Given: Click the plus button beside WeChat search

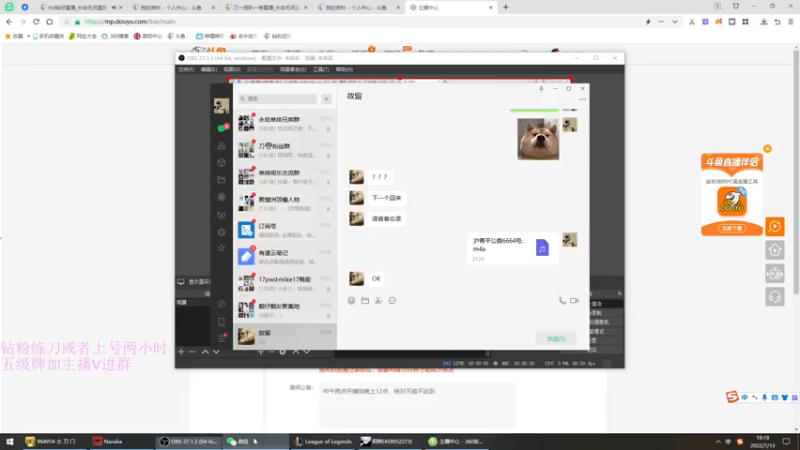Looking at the screenshot, I should coord(327,98).
